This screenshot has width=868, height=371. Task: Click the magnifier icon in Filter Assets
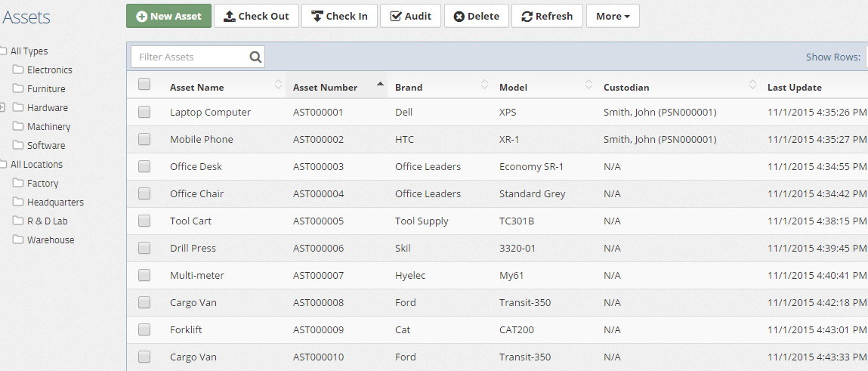click(255, 57)
